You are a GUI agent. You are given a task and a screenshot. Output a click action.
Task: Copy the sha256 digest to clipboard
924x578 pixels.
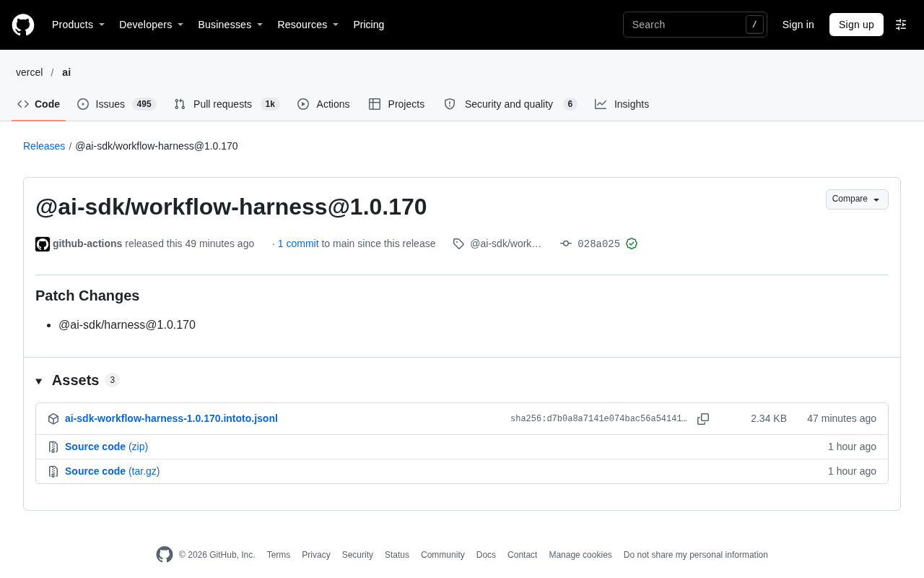pos(703,419)
